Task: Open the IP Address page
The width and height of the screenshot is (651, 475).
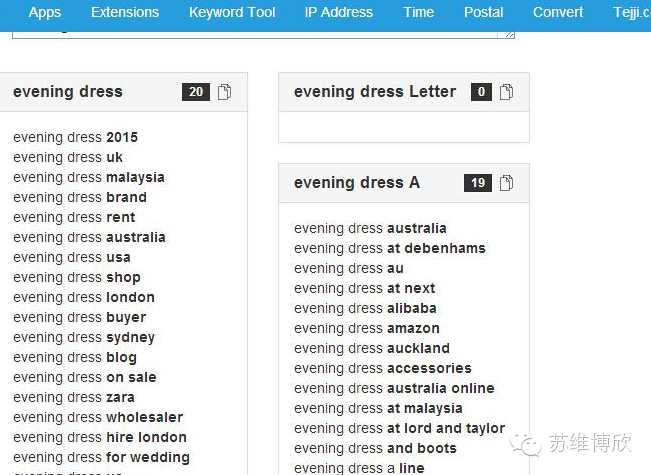Action: tap(339, 12)
